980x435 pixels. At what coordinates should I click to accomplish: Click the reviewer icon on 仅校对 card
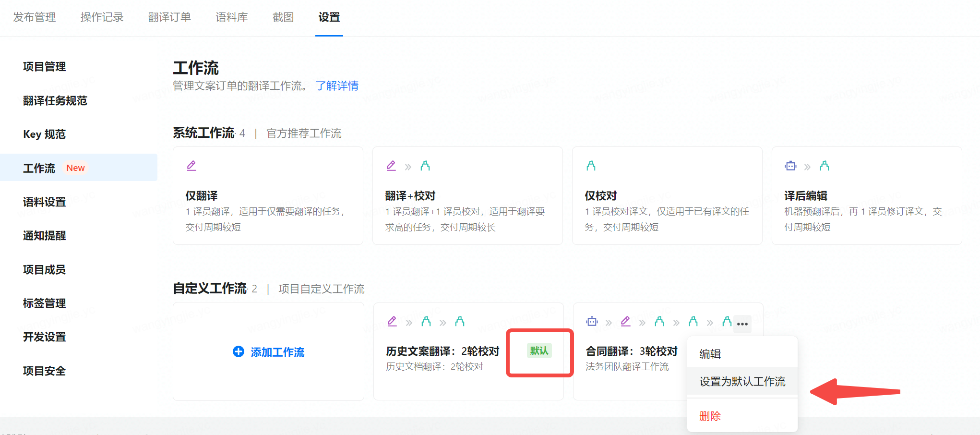click(x=591, y=166)
